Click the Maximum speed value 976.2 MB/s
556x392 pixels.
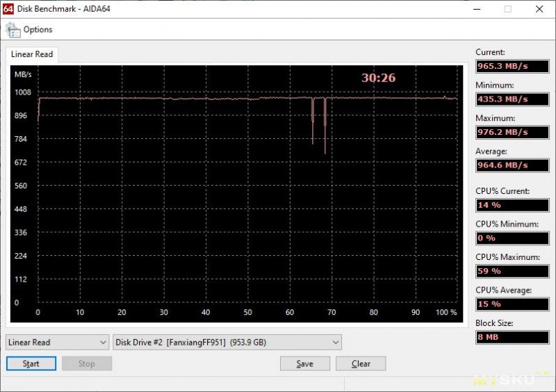tap(512, 132)
